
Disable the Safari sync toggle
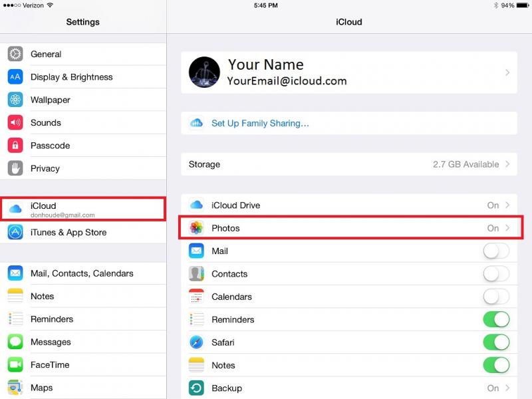[x=496, y=342]
